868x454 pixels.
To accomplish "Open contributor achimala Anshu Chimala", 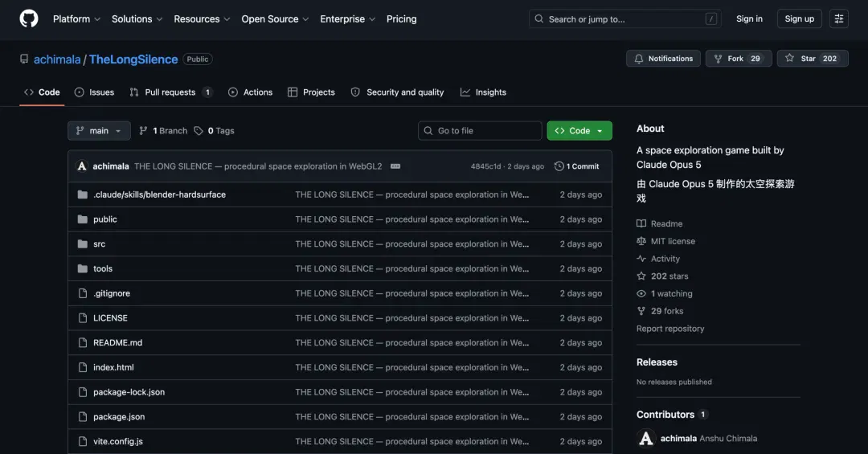I will 697,439.
